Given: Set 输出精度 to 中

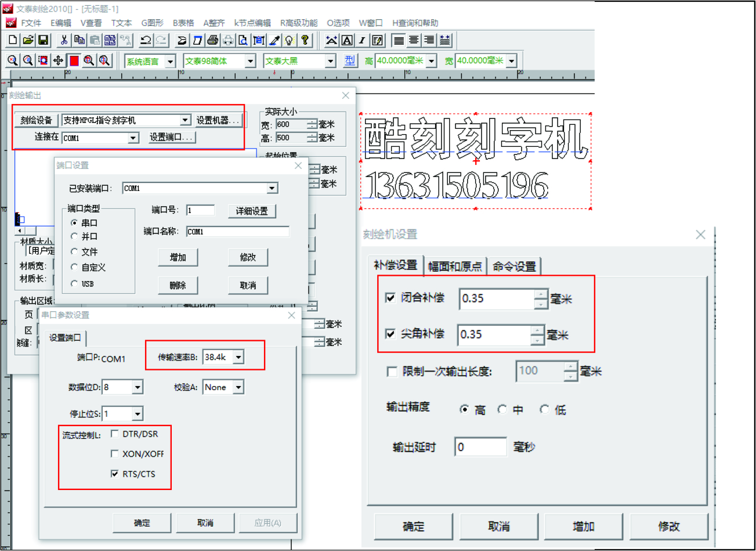Looking at the screenshot, I should 502,409.
